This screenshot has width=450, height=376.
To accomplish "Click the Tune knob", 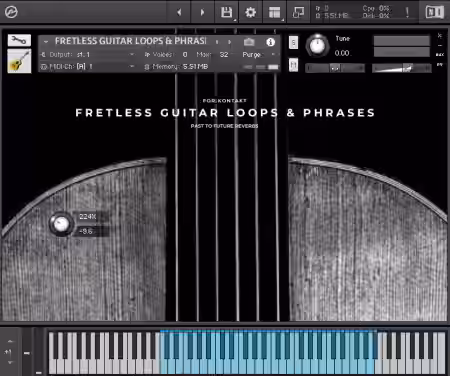I will tap(317, 46).
